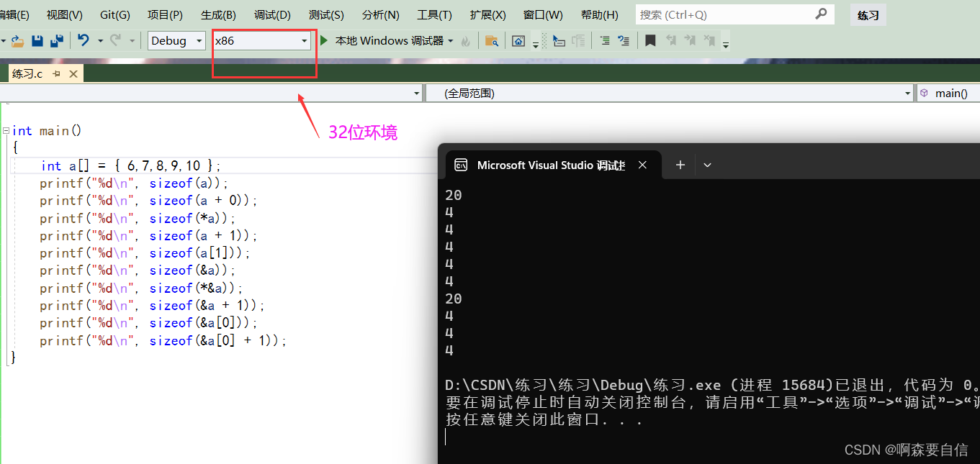The height and width of the screenshot is (464, 980).
Task: Open the Redo history dropdown arrow
Action: click(132, 41)
